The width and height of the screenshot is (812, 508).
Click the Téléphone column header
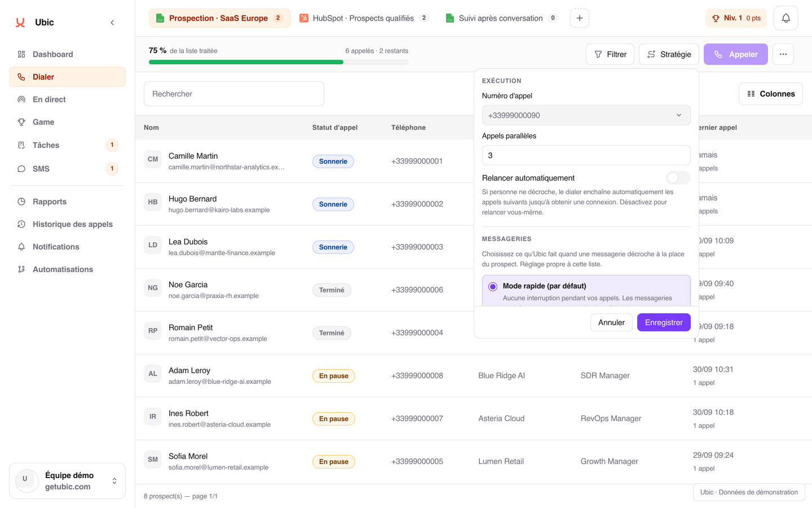point(408,128)
